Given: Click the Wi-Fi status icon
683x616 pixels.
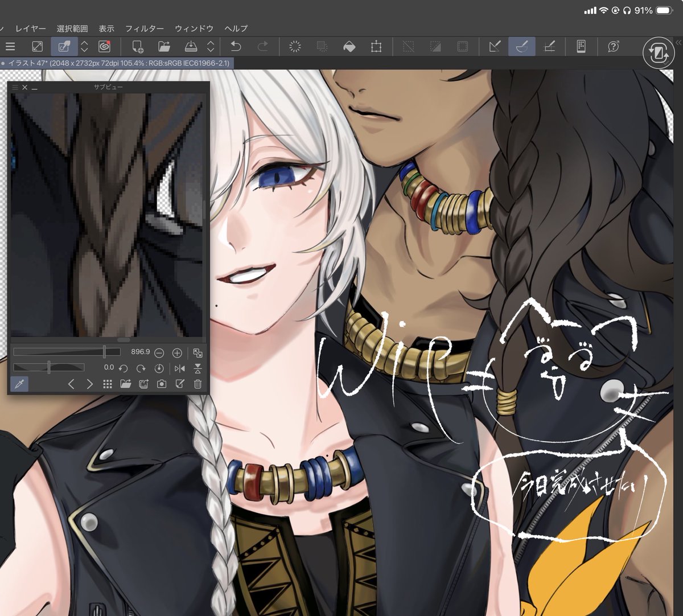Looking at the screenshot, I should click(603, 11).
